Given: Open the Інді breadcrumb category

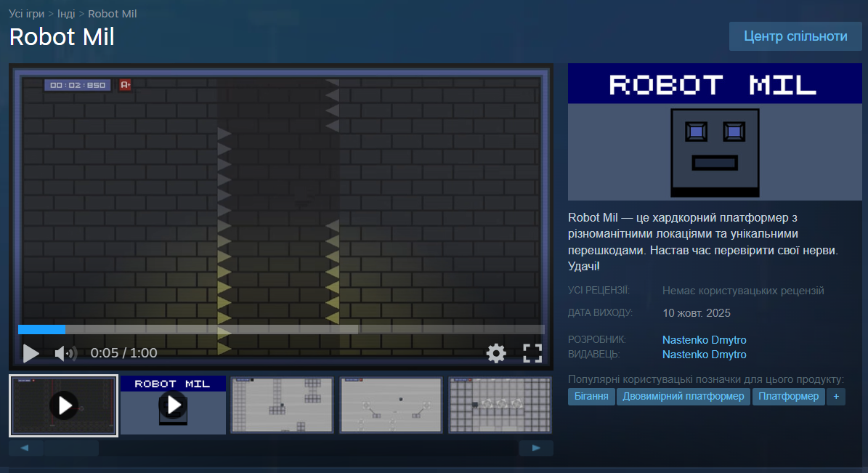Looking at the screenshot, I should (x=65, y=14).
